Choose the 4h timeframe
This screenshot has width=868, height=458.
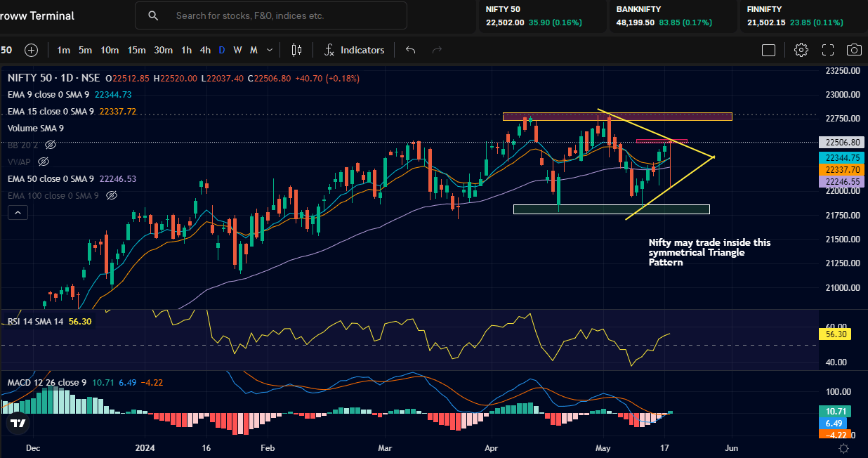coord(205,50)
